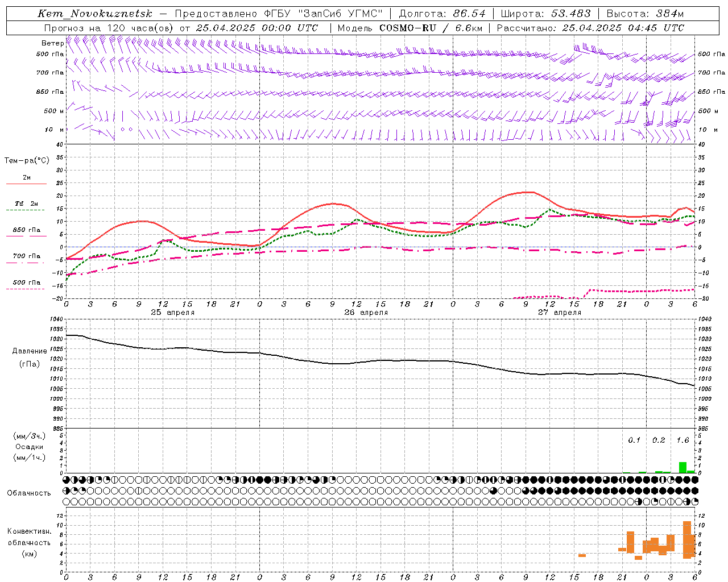Click the '(км)' convective cloud unit
The height and width of the screenshot is (582, 728).
[30, 554]
